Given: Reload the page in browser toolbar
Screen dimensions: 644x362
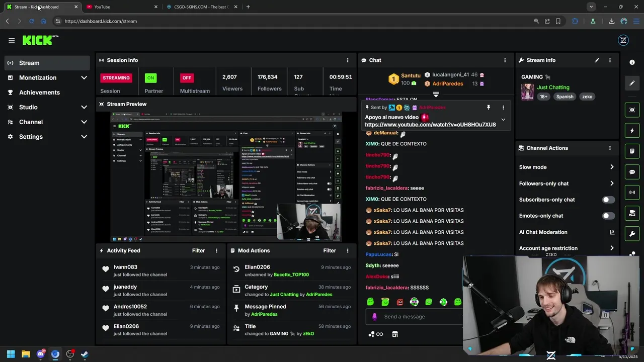Looking at the screenshot, I should [31, 21].
